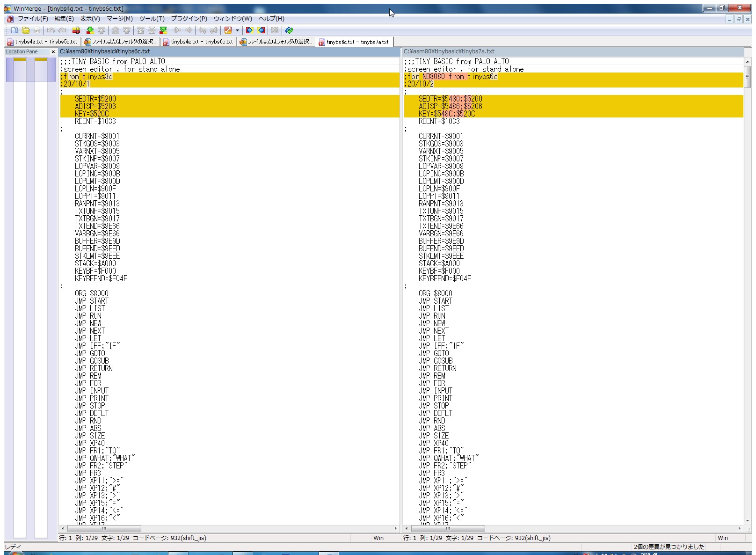Click the right pane scroll-down arrow
This screenshot has width=756, height=555.
coord(748,520)
